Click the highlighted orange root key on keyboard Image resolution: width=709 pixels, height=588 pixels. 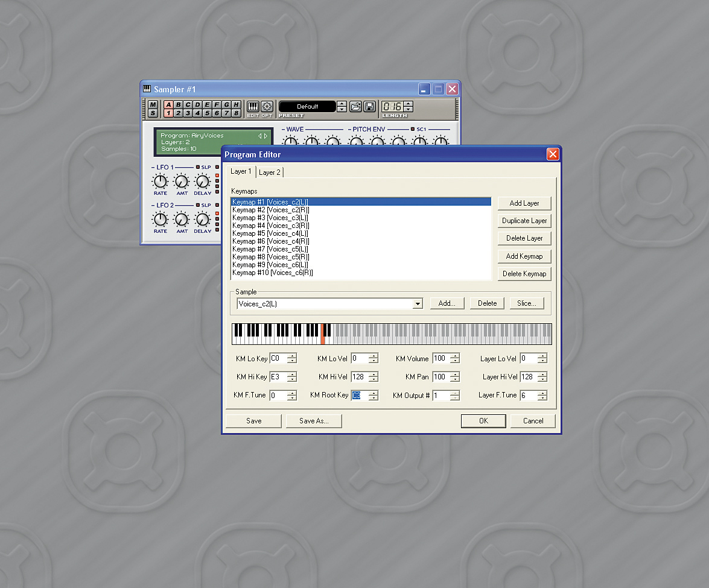pyautogui.click(x=323, y=335)
